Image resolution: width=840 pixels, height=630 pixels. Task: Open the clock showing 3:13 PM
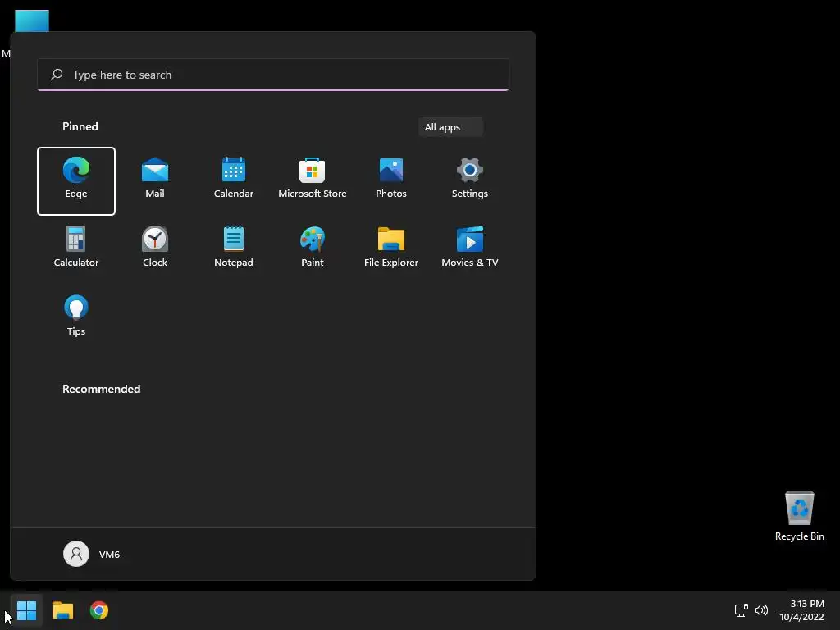[801, 610]
